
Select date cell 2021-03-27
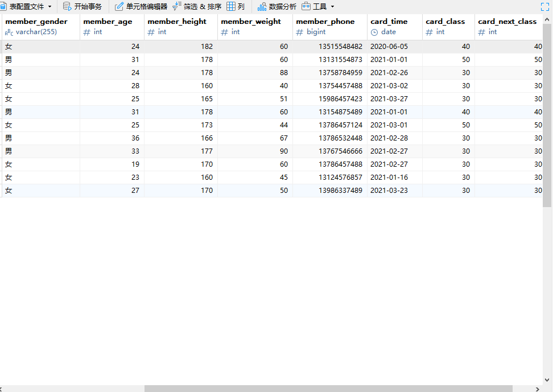(x=395, y=99)
